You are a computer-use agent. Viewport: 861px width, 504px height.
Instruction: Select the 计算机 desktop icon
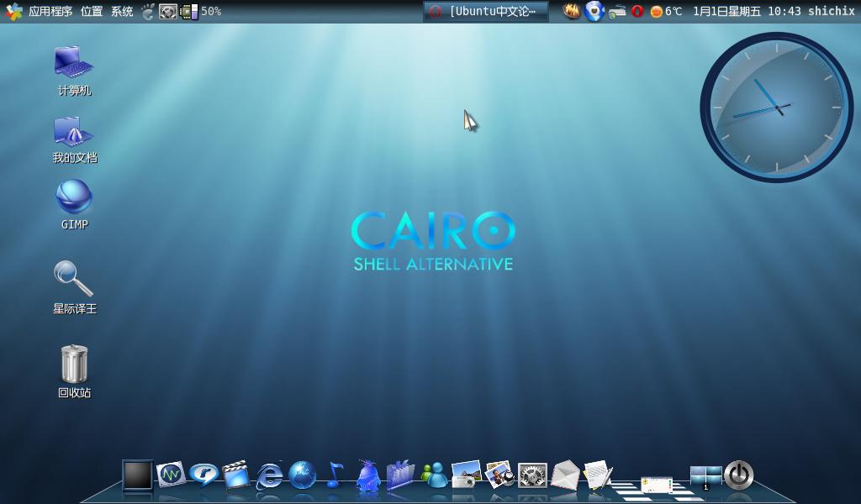pyautogui.click(x=75, y=71)
